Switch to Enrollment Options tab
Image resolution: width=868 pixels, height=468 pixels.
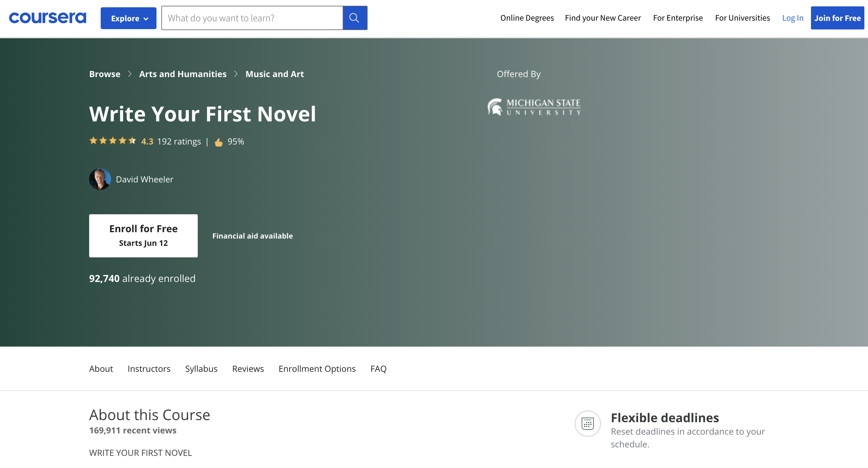pos(317,369)
